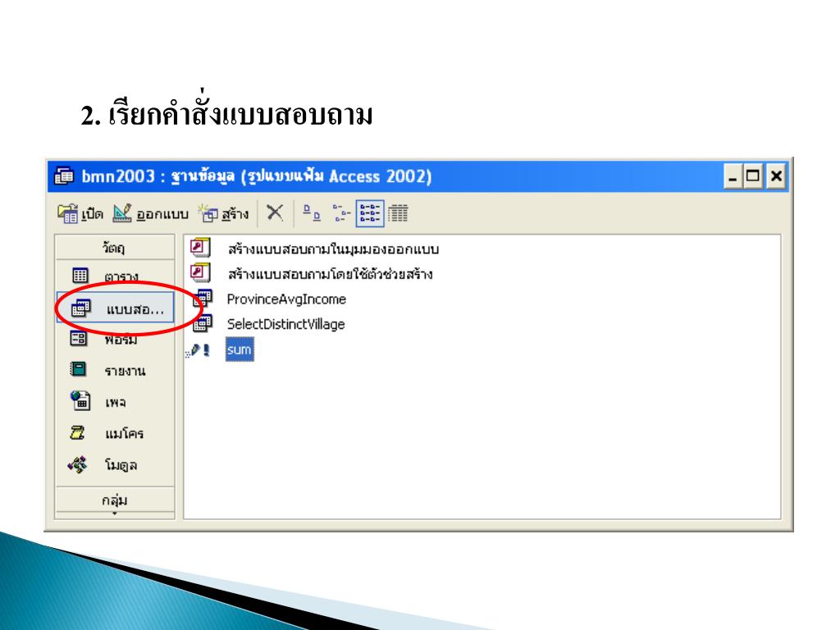Click the ProvinceAvgIncome query icon
The width and height of the screenshot is (840, 630).
tap(203, 299)
